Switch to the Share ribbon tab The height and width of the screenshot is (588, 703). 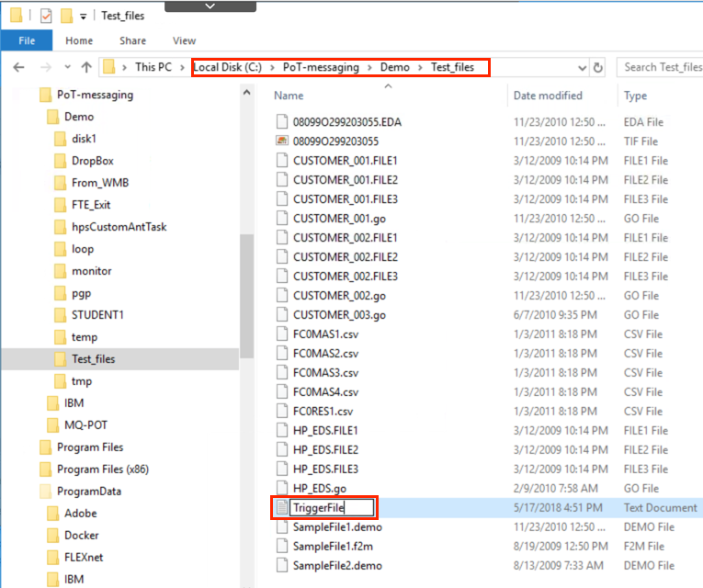(x=132, y=40)
